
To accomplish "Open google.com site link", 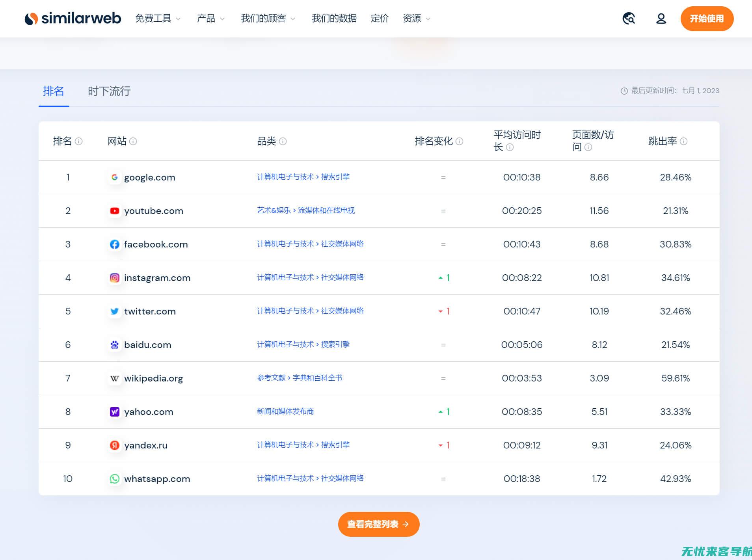I will pyautogui.click(x=149, y=177).
